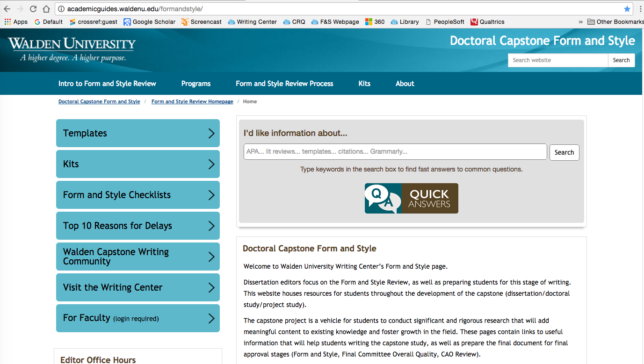Viewport: 644px width, 364px height.
Task: Select the Kits navigation tab
Action: tap(364, 83)
